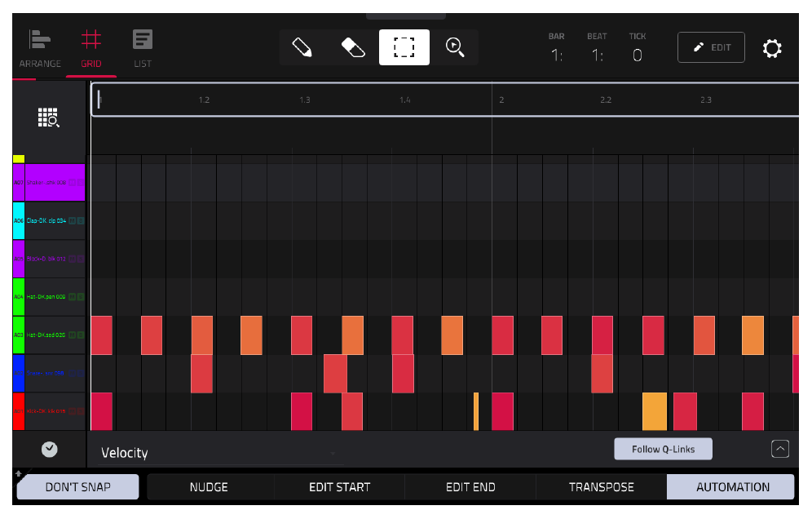Open the Velocity lane dropdown
This screenshot has height=519, width=812.
pyautogui.click(x=219, y=453)
